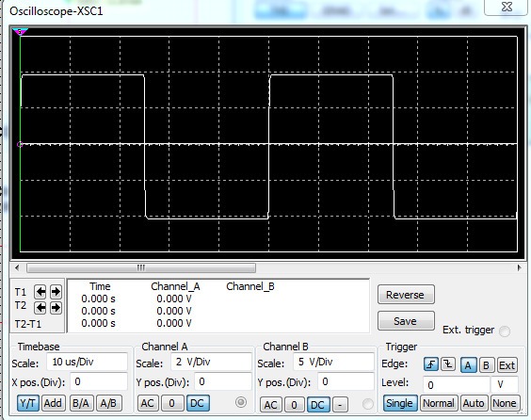Select Normal trigger mode
The image size is (531, 420).
[x=439, y=403]
